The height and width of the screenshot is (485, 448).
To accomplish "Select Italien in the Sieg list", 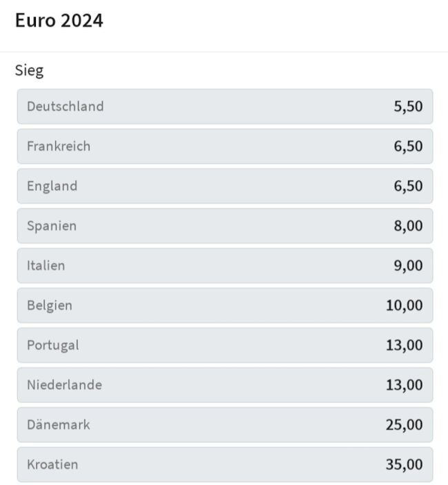I will click(225, 265).
